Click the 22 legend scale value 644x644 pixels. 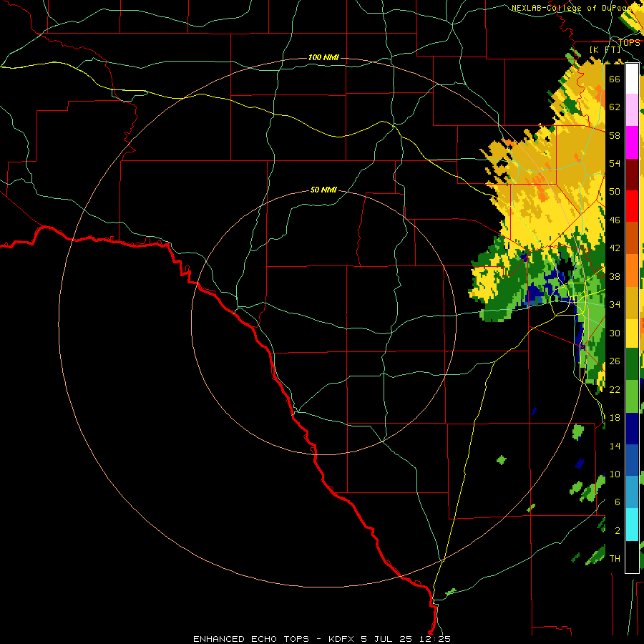tap(615, 389)
